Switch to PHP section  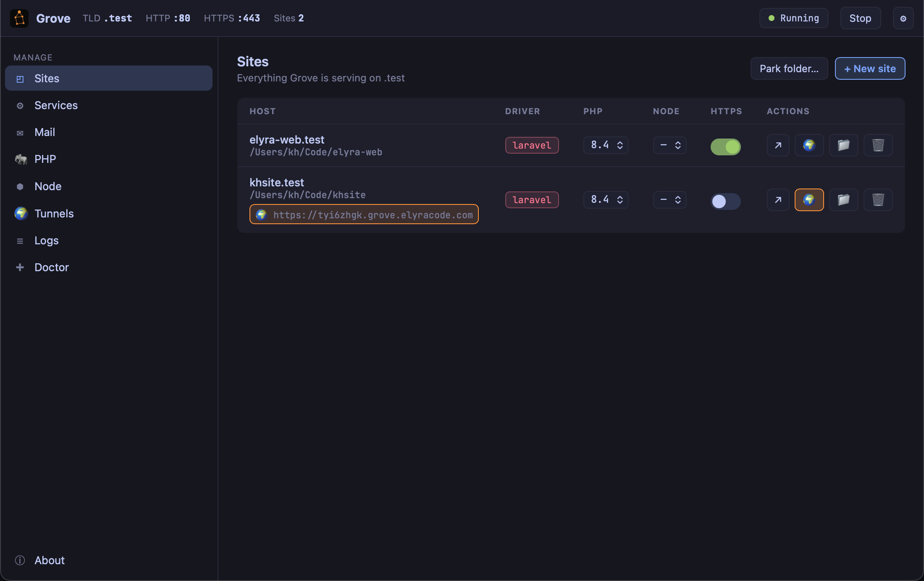pos(109,159)
